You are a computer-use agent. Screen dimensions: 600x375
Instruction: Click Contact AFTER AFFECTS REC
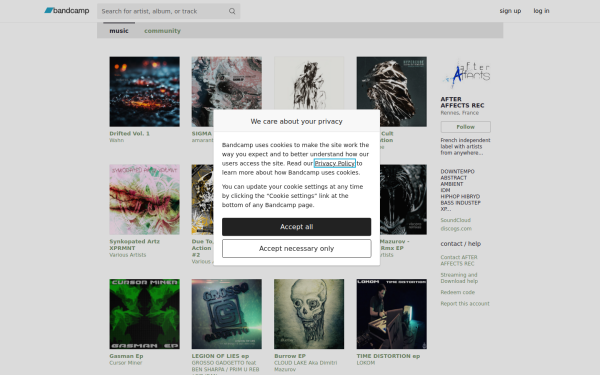[x=459, y=260]
